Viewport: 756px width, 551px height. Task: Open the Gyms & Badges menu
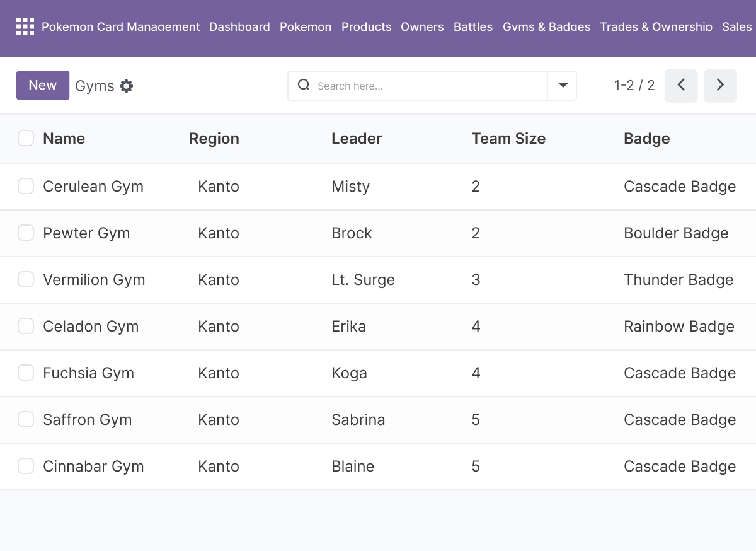click(x=546, y=26)
